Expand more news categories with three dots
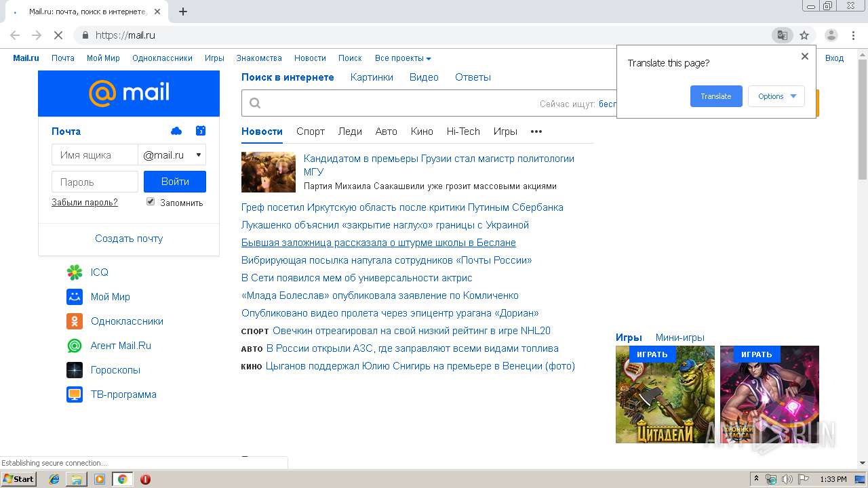 (536, 131)
